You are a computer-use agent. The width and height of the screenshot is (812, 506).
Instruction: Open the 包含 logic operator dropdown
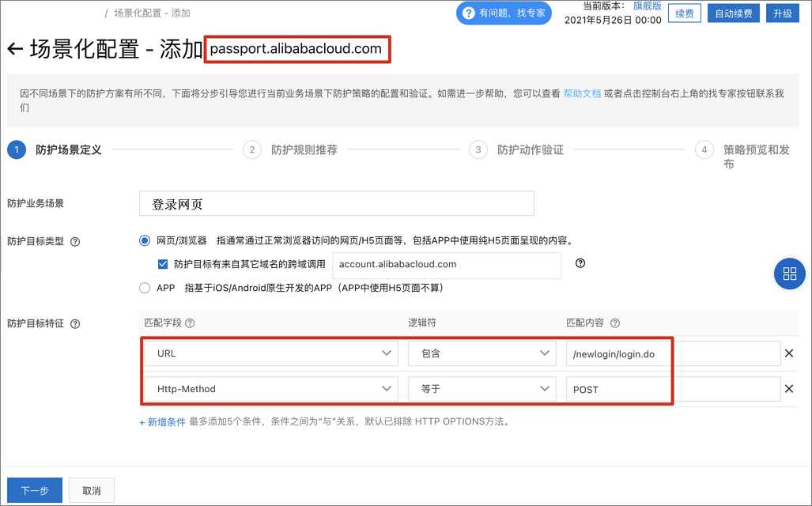[x=482, y=353]
